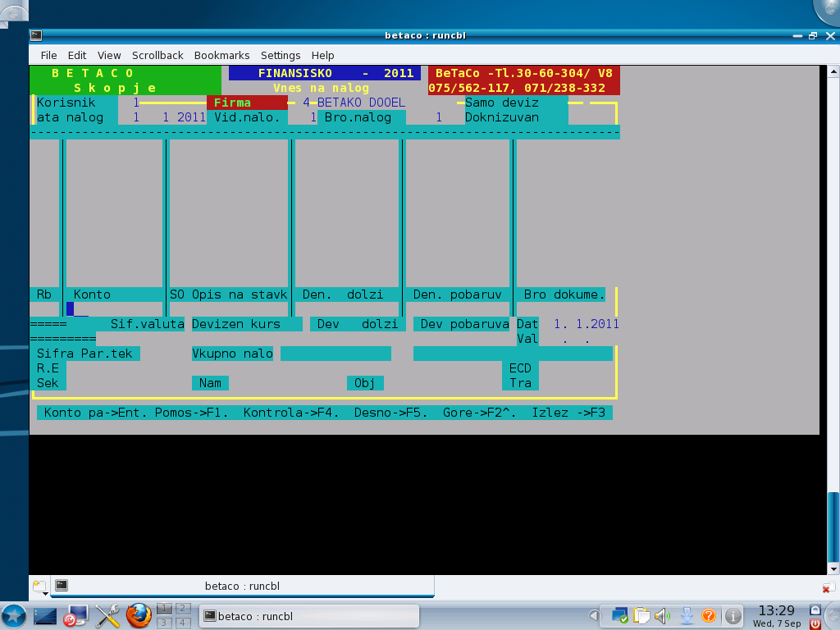Switch to virtual desktop 2 in the pager
Screen dimensions: 840x630
pyautogui.click(x=181, y=609)
